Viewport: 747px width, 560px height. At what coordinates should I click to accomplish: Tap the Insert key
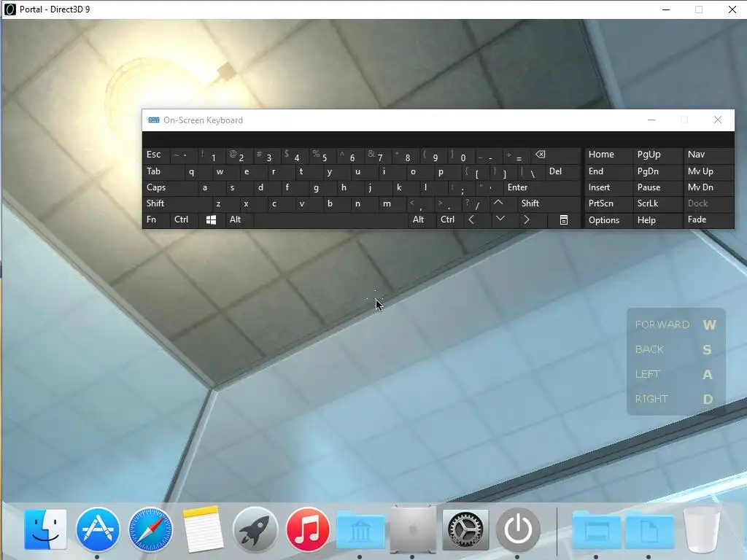[608, 187]
